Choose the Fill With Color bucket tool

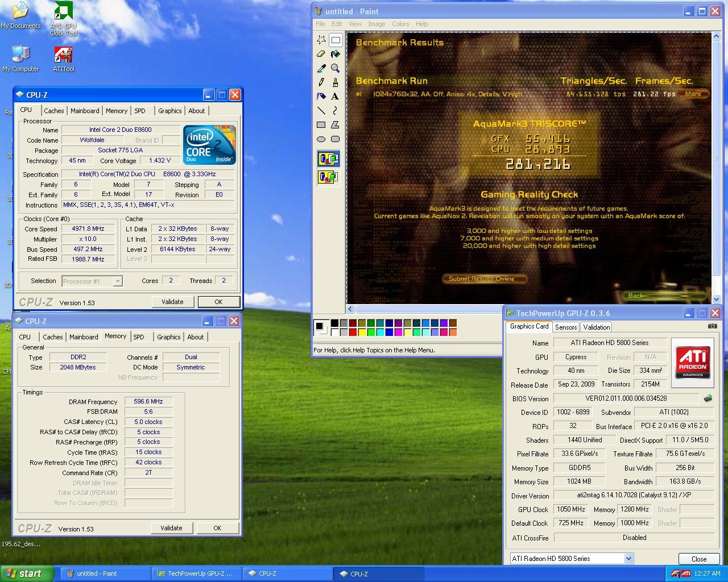[336, 54]
